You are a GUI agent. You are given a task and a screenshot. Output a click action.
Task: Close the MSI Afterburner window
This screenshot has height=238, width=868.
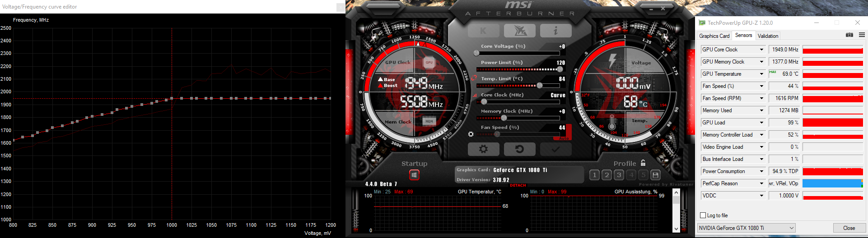click(663, 9)
